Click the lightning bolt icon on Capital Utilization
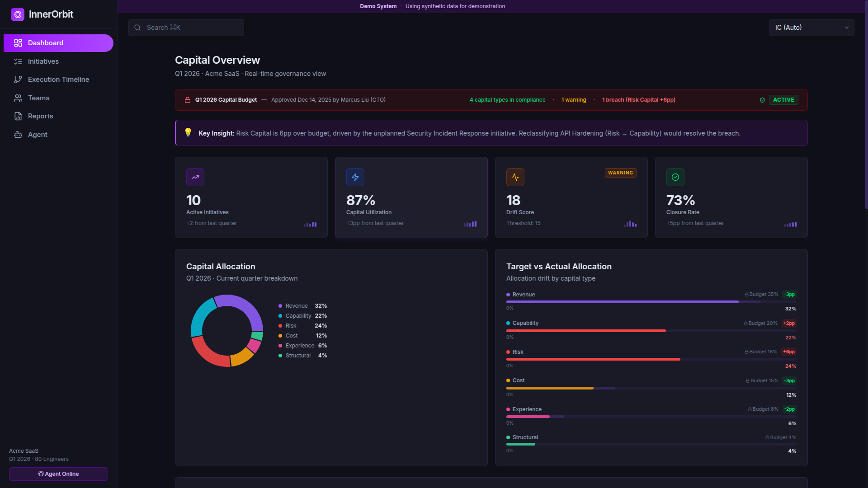The height and width of the screenshot is (488, 868). point(355,177)
